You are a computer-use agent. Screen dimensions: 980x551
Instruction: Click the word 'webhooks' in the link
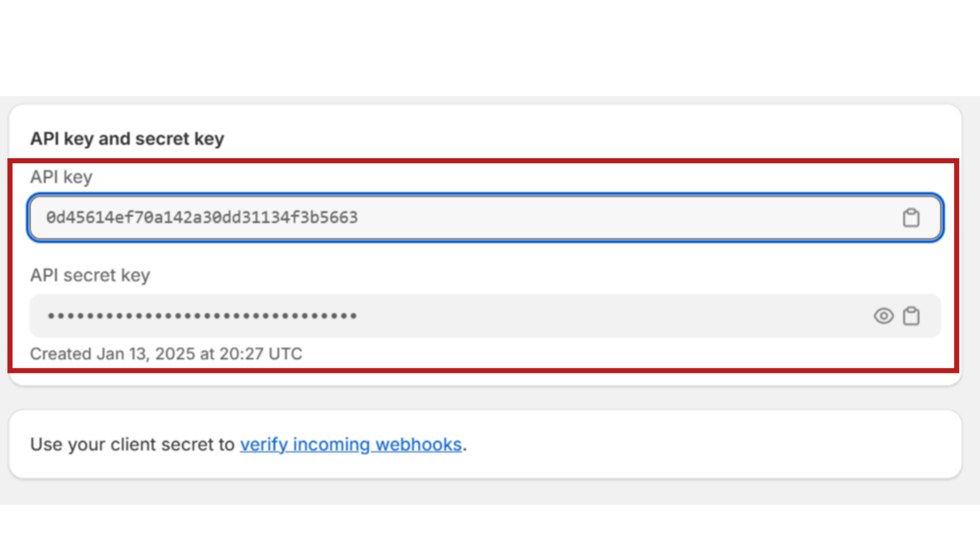419,444
